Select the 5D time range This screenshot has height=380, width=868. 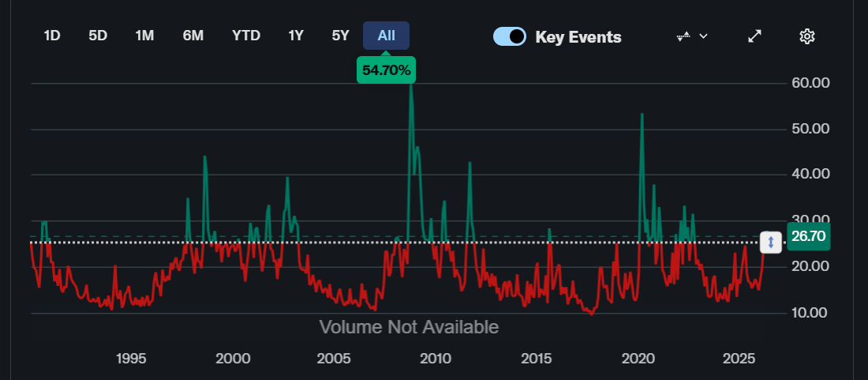point(98,36)
